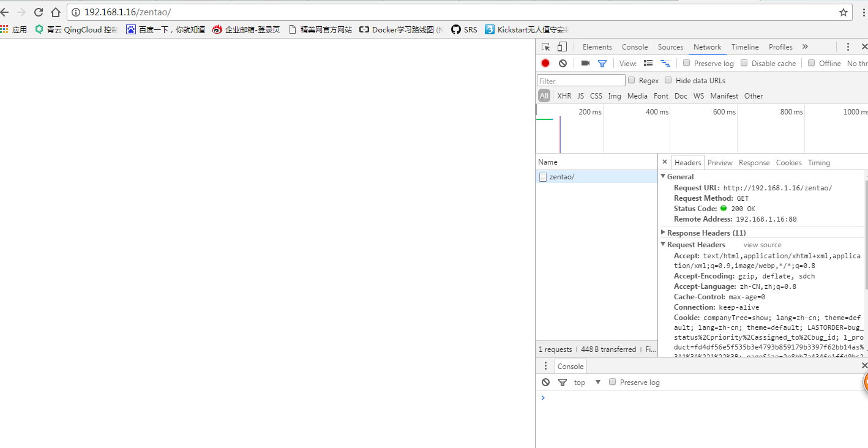868x448 pixels.
Task: Toggle the network filter funnel icon
Action: (x=602, y=63)
